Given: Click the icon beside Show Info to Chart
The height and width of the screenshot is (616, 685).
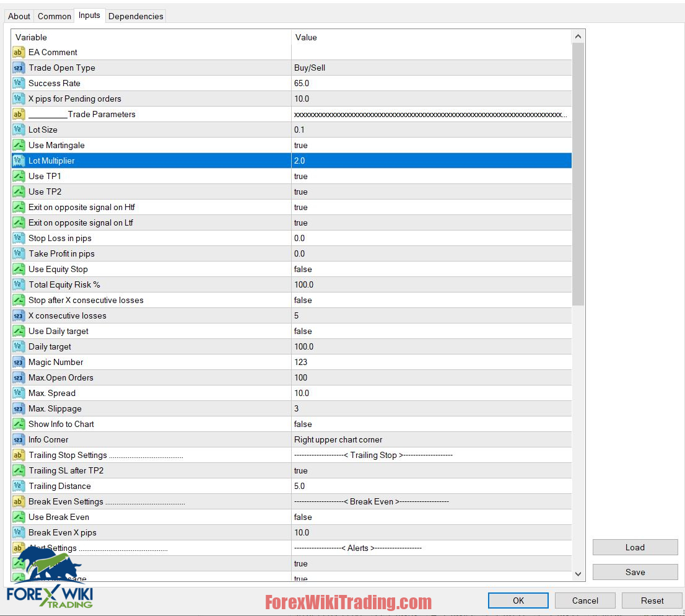Looking at the screenshot, I should 19,424.
